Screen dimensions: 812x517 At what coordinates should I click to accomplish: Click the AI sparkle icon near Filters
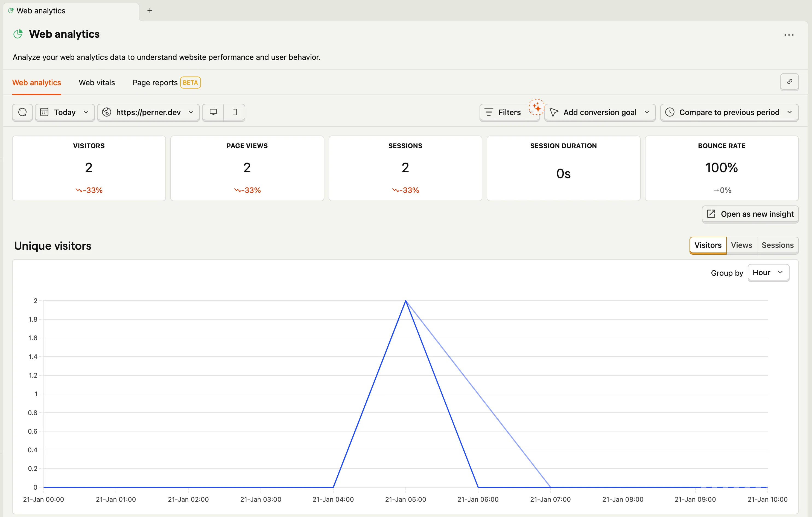coord(537,107)
